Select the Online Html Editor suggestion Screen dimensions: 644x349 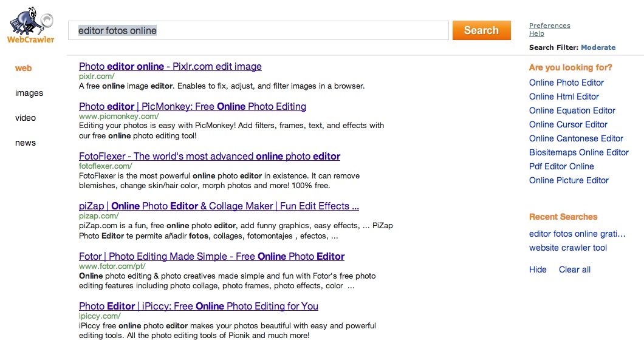[x=564, y=97]
